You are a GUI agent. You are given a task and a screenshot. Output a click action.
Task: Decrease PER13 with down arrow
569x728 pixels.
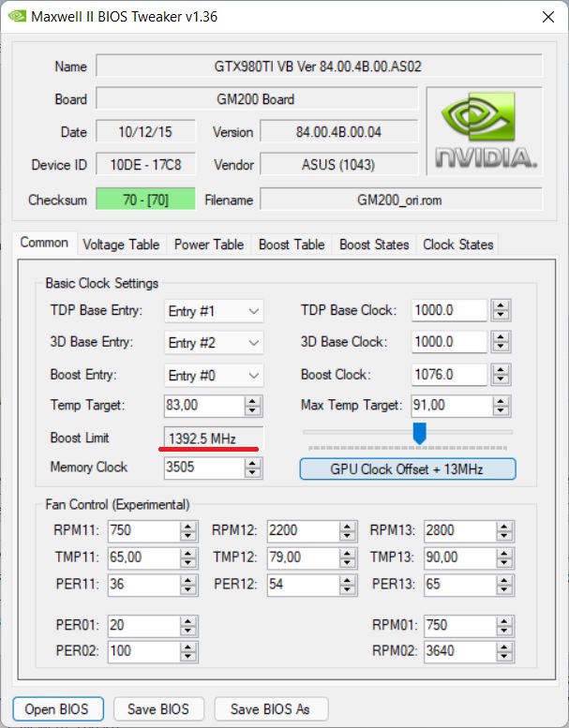504,590
